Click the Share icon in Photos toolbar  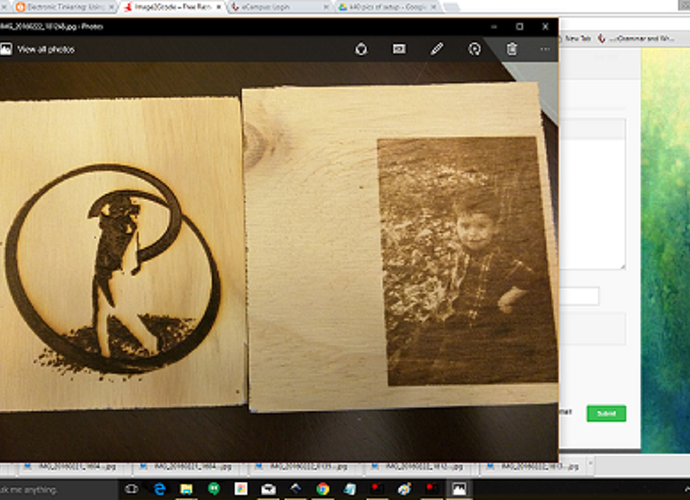pyautogui.click(x=361, y=49)
